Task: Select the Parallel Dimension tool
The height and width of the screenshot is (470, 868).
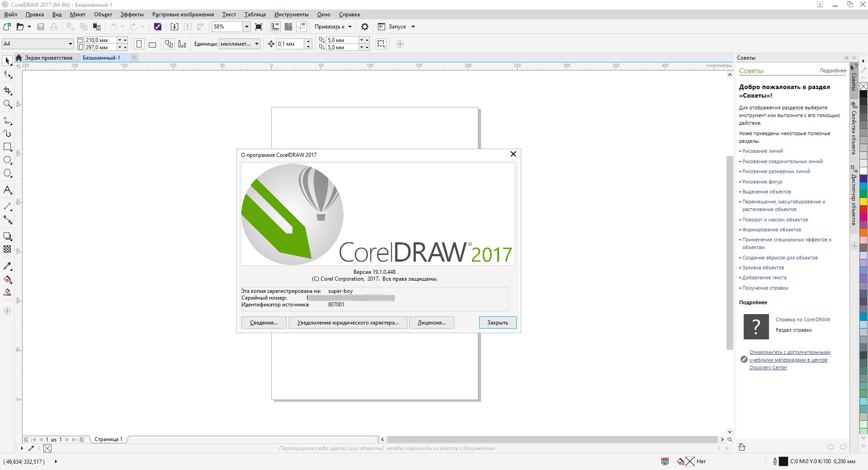Action: click(x=7, y=207)
